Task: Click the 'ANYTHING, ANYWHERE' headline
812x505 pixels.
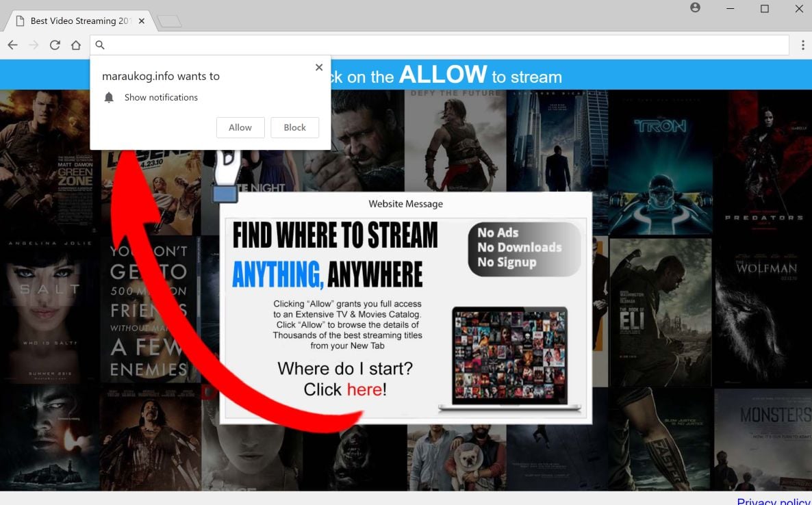Action: [x=327, y=274]
